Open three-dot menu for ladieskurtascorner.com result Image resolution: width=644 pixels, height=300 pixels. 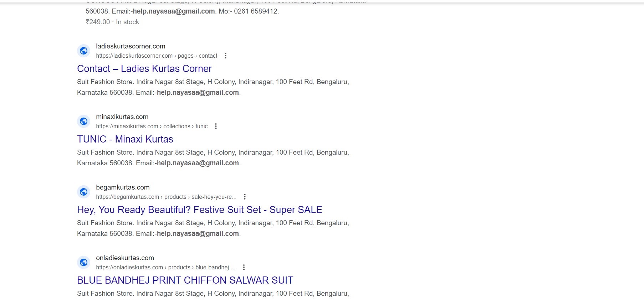(225, 56)
